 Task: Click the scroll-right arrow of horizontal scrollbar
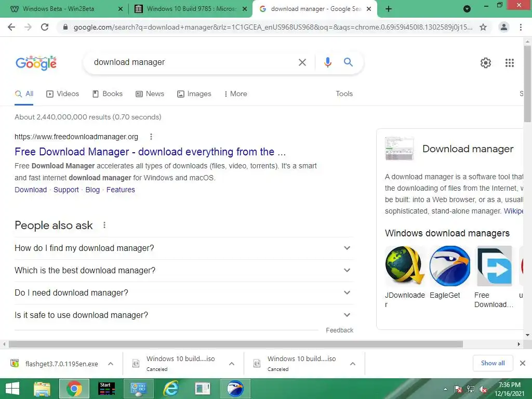click(519, 344)
